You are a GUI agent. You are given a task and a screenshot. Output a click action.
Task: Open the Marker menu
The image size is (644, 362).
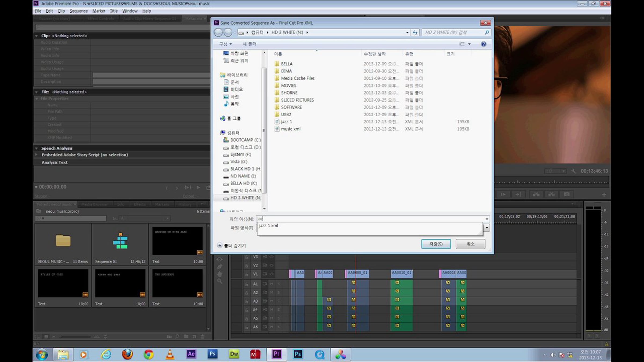[x=99, y=11]
